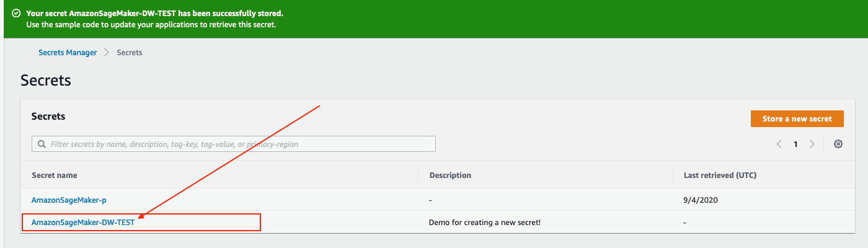
Task: Click the Store a new secret button
Action: (797, 118)
